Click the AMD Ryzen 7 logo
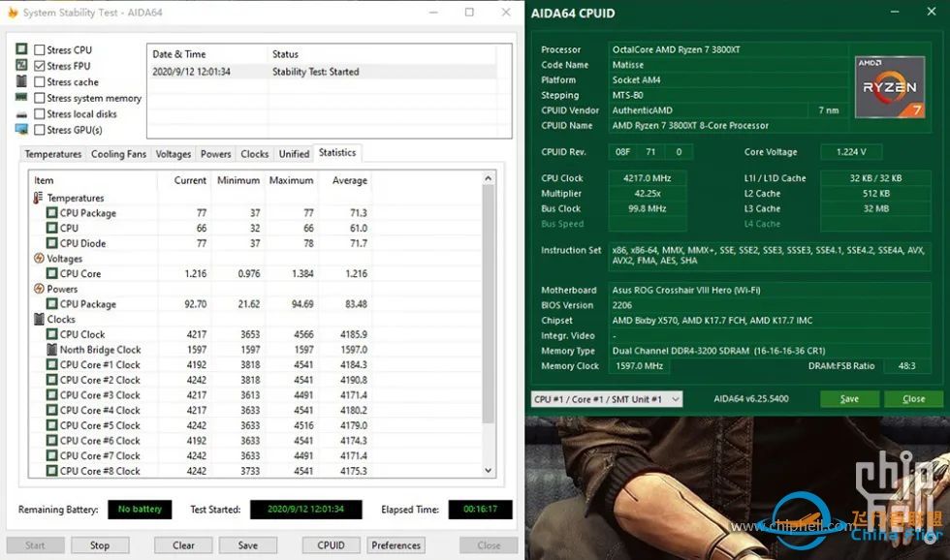This screenshot has height=560, width=950. click(890, 87)
